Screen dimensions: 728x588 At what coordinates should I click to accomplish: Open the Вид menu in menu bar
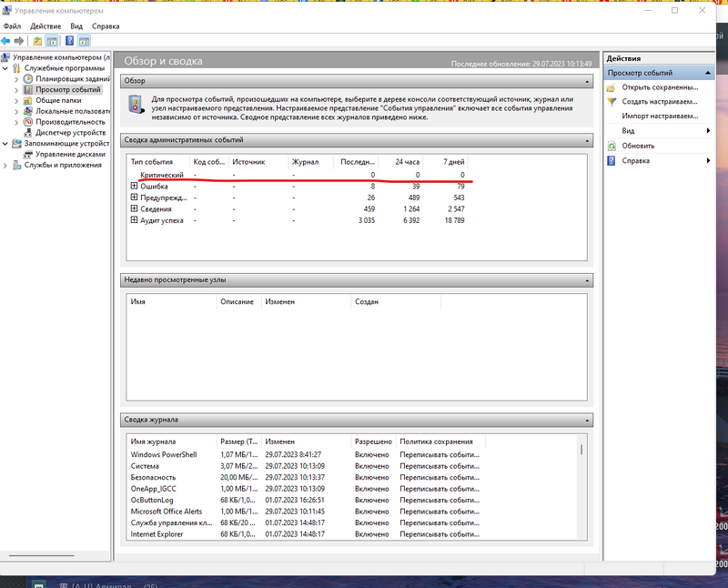[x=76, y=26]
